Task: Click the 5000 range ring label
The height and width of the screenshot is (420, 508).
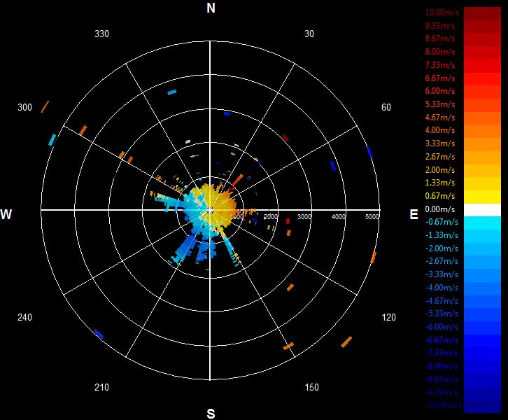Action: 372,216
